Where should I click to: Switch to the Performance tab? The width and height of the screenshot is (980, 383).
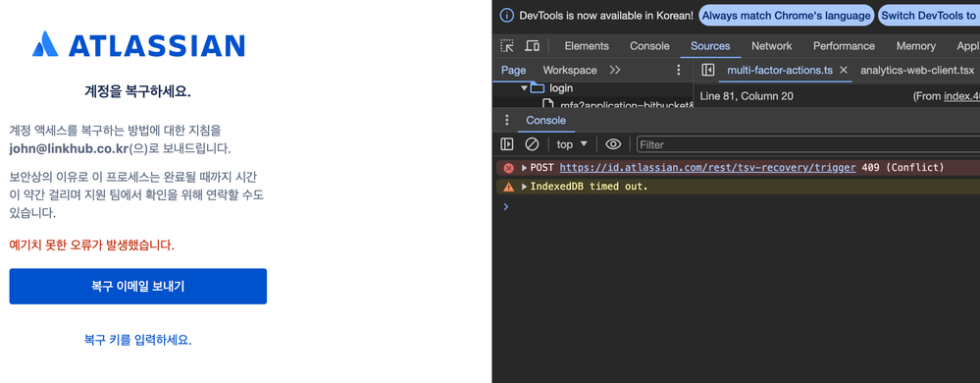pos(844,46)
